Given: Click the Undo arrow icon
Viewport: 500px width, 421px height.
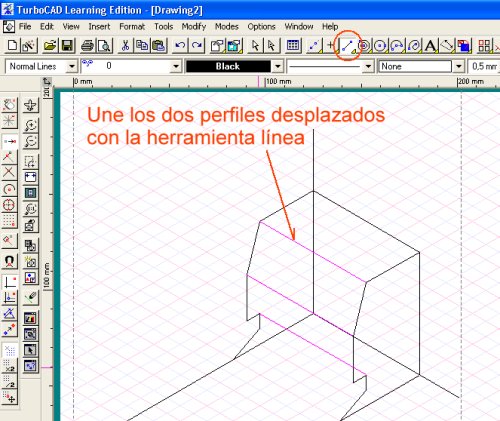Looking at the screenshot, I should [x=180, y=46].
